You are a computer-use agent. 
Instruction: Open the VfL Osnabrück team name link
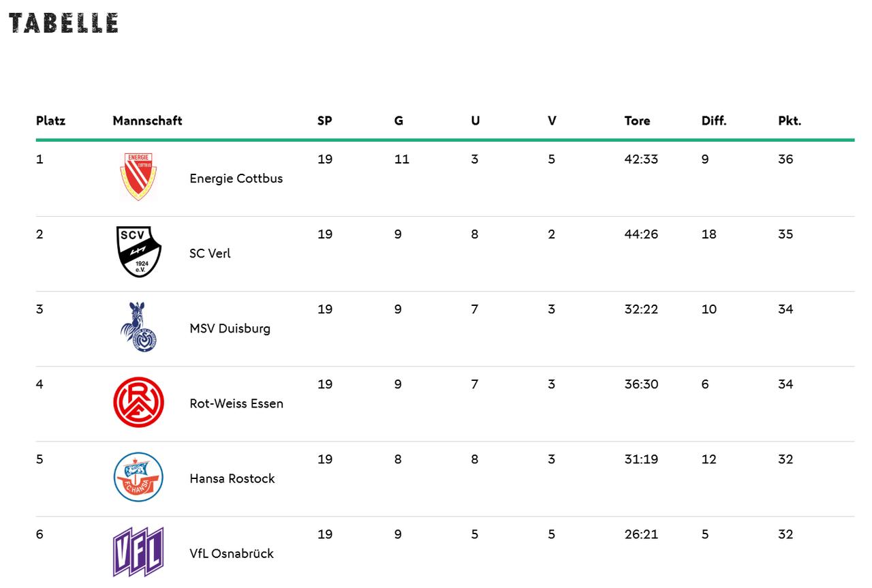pos(231,553)
